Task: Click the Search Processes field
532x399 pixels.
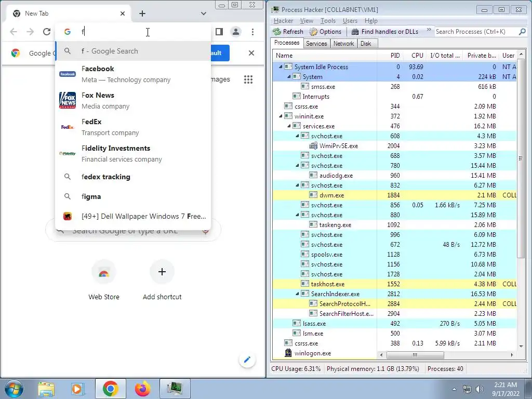Action: point(476,32)
